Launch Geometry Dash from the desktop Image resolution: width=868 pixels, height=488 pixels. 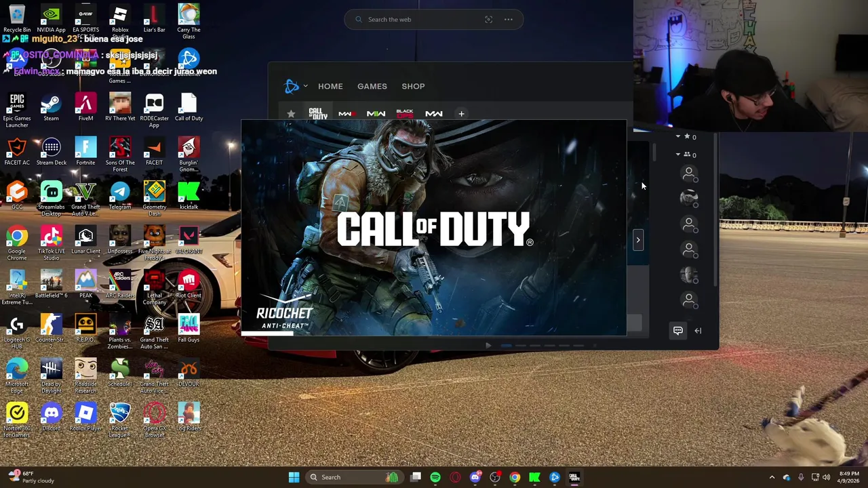(154, 199)
